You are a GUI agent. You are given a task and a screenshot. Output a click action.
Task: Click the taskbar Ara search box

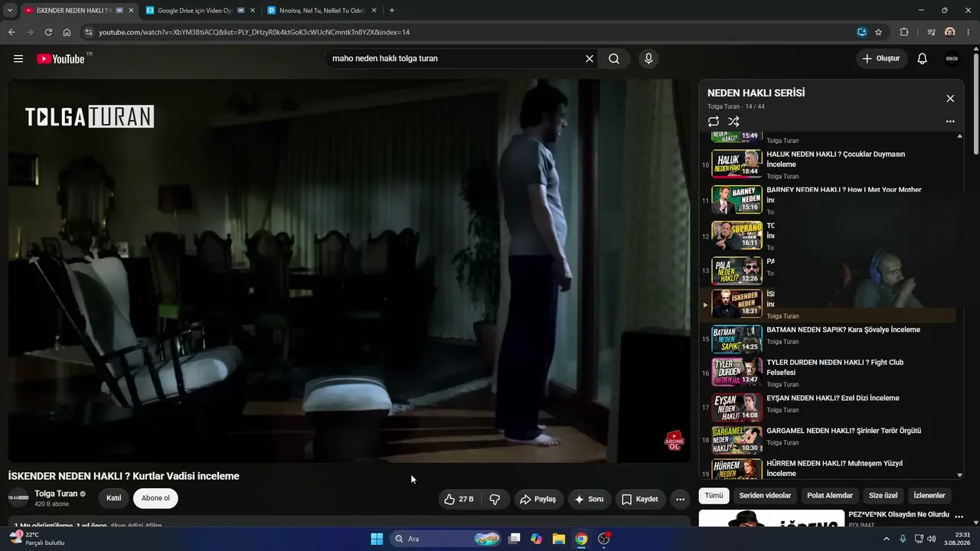447,539
